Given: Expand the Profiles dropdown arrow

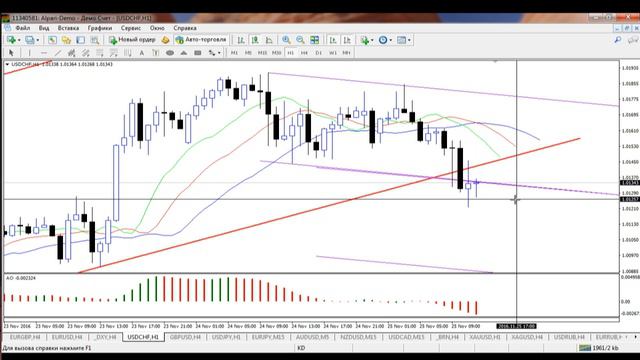Looking at the screenshot, I should coord(38,40).
